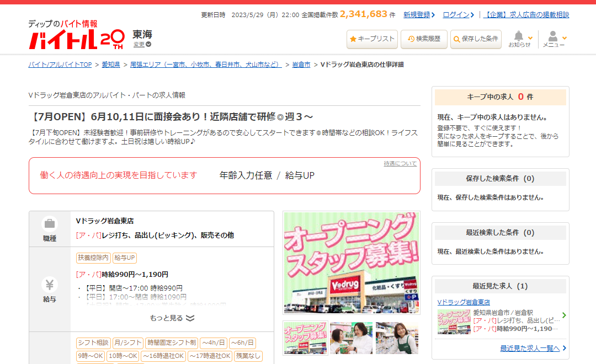
Task: Click green chevron beside recent job
Action: (564, 315)
